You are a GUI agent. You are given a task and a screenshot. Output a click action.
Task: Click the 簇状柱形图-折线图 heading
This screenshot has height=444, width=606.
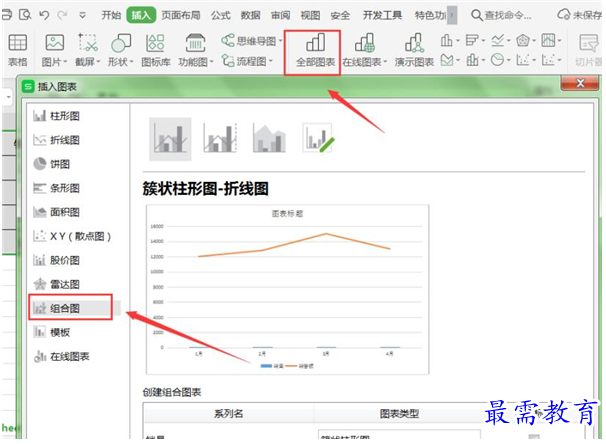(x=205, y=189)
